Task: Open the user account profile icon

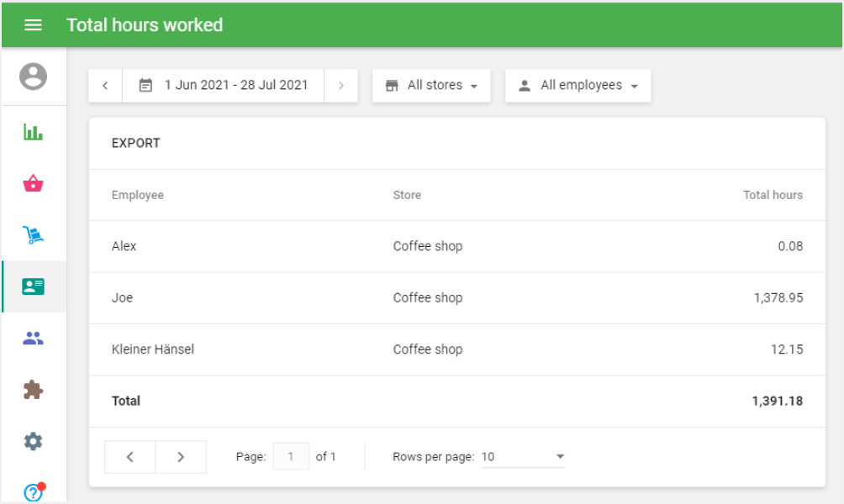Action: pyautogui.click(x=33, y=77)
